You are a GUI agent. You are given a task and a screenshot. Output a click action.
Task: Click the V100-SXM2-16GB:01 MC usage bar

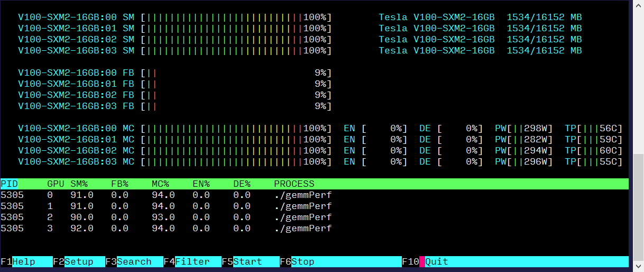pyautogui.click(x=236, y=140)
